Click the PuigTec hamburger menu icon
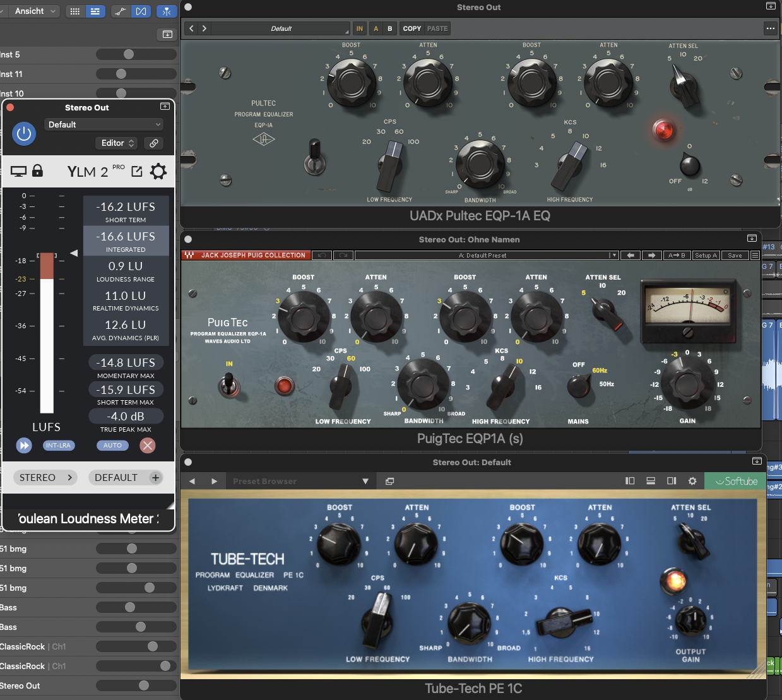 coord(755,256)
